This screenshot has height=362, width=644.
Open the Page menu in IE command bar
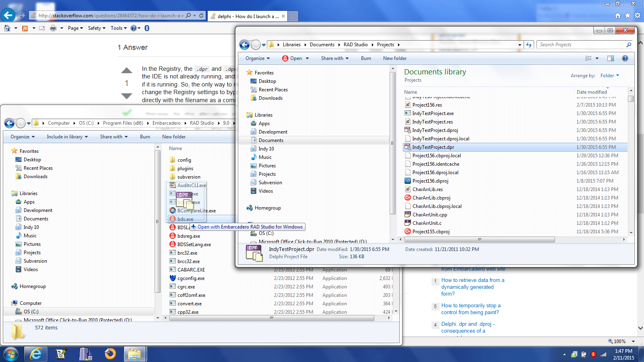(75, 28)
